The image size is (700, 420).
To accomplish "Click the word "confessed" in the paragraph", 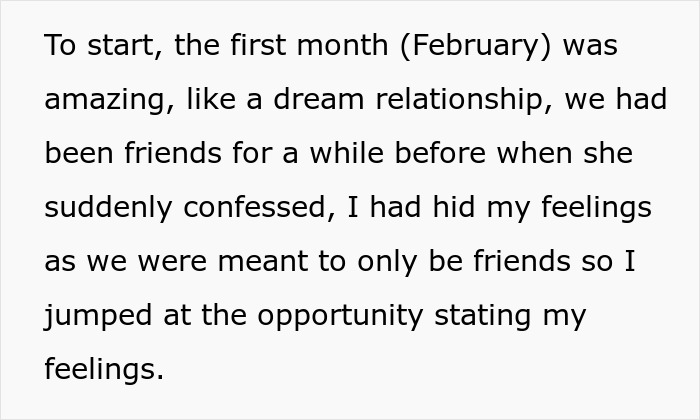I will click(255, 207).
